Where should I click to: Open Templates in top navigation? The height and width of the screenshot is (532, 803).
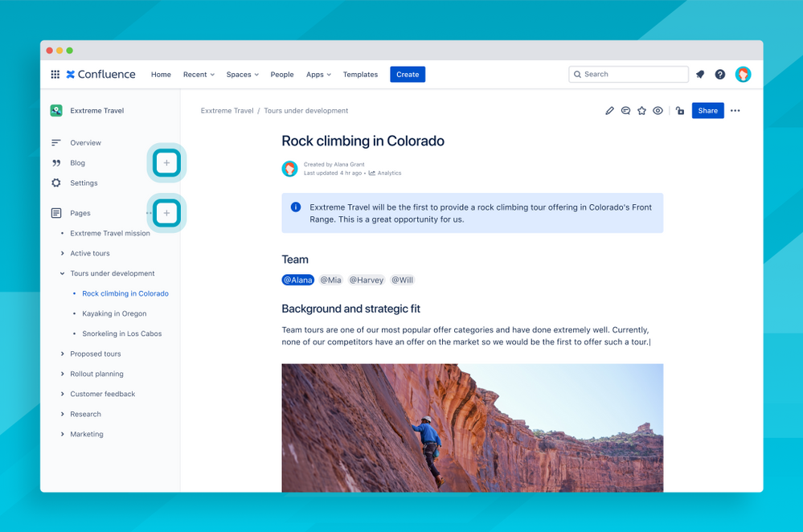(361, 74)
